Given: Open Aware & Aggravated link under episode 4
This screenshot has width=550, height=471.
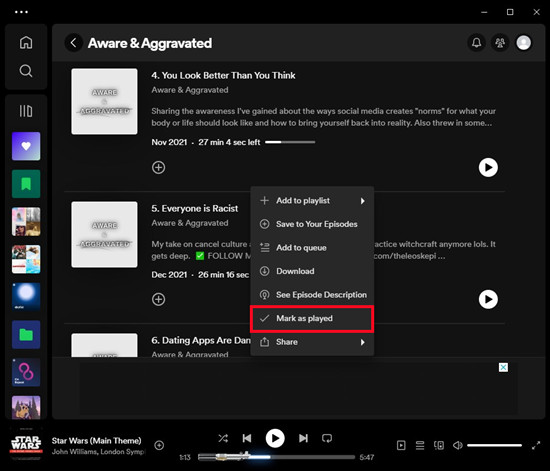Looking at the screenshot, I should 190,90.
